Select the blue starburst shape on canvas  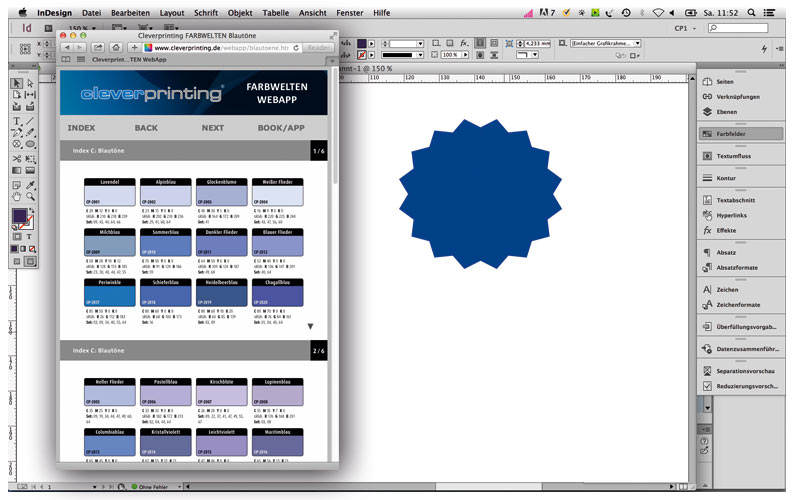(480, 194)
